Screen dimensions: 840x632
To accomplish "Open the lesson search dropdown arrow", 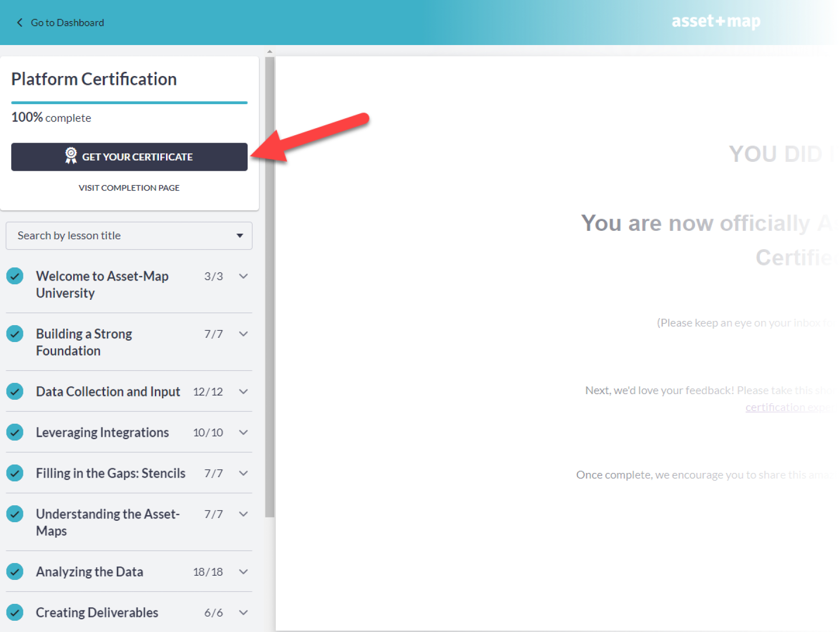I will pos(240,236).
